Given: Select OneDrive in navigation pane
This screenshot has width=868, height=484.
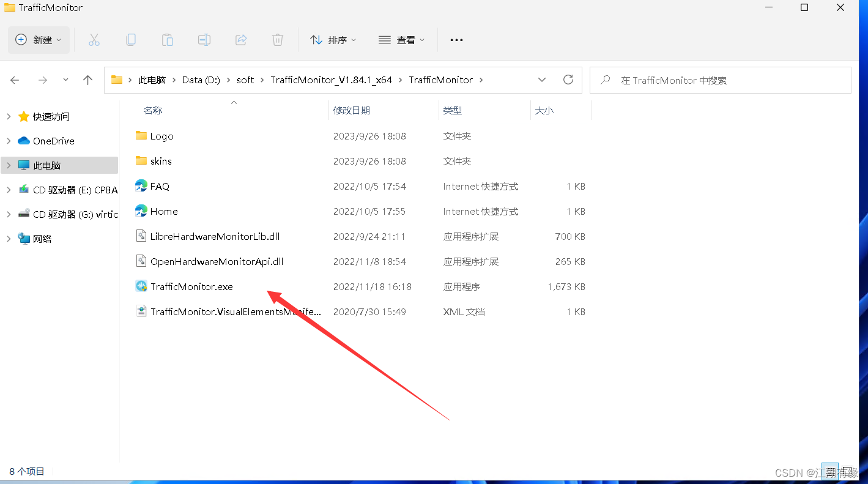Looking at the screenshot, I should click(54, 141).
